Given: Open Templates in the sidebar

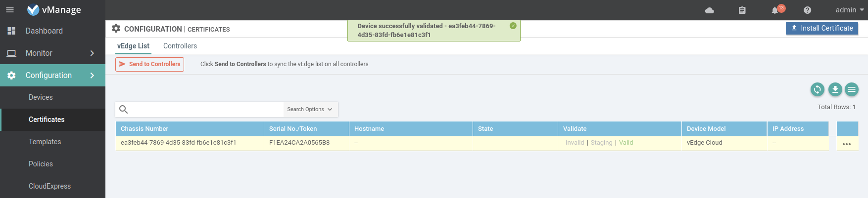Looking at the screenshot, I should [x=45, y=142].
